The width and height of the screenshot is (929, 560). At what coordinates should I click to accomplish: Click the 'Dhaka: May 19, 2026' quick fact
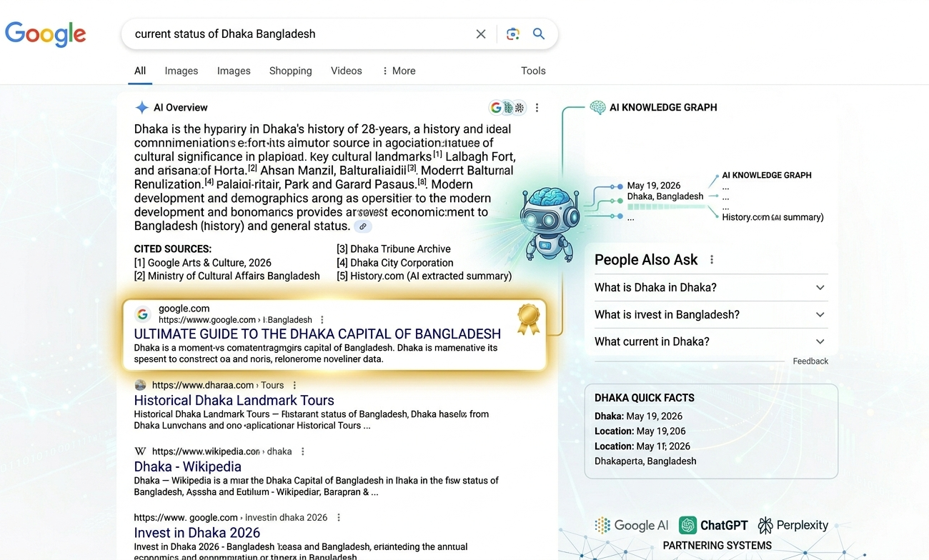[638, 416]
